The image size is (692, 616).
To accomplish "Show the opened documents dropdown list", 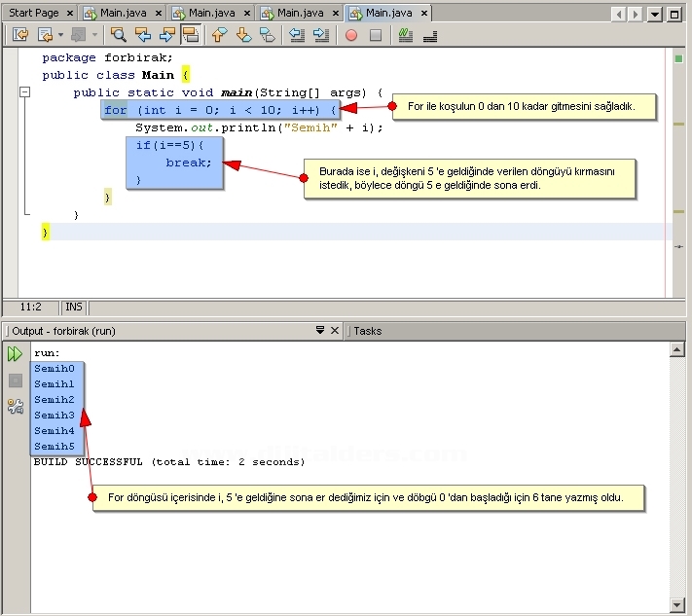I will 654,15.
